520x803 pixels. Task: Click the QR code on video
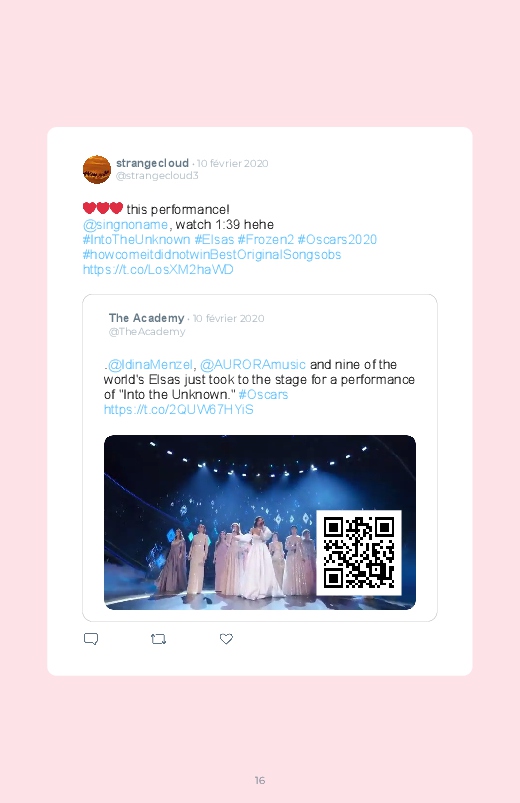coord(359,553)
